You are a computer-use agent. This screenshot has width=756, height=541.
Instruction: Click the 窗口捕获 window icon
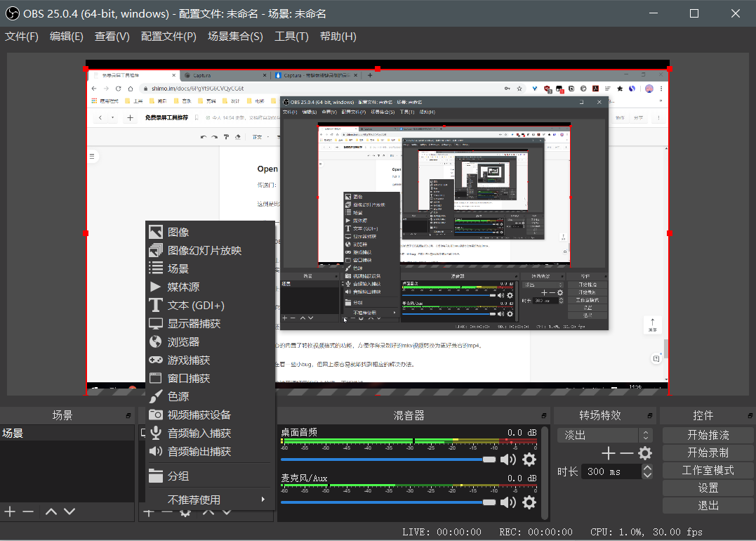coord(155,378)
